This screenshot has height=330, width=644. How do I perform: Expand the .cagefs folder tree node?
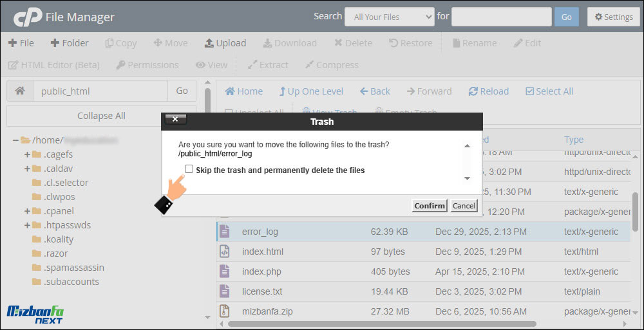pyautogui.click(x=27, y=154)
